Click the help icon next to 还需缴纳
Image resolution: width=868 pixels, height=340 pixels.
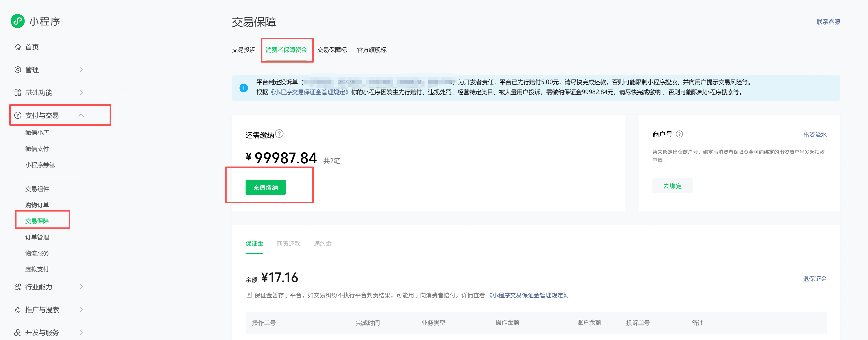tap(279, 134)
